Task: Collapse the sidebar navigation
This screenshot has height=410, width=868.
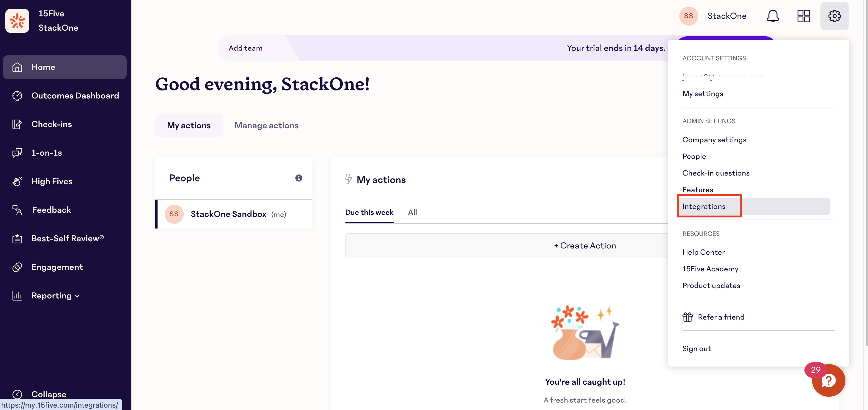Action: pyautogui.click(x=48, y=394)
